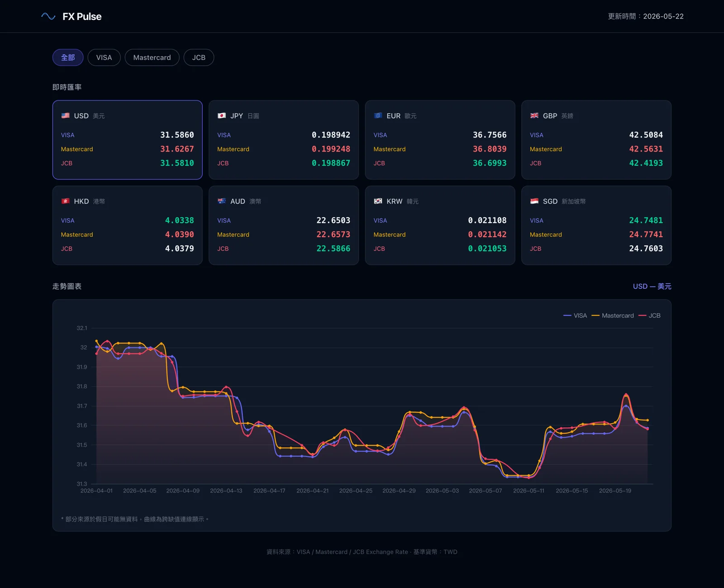
Task: Click the Australia flag on the AUD card
Action: click(x=222, y=201)
